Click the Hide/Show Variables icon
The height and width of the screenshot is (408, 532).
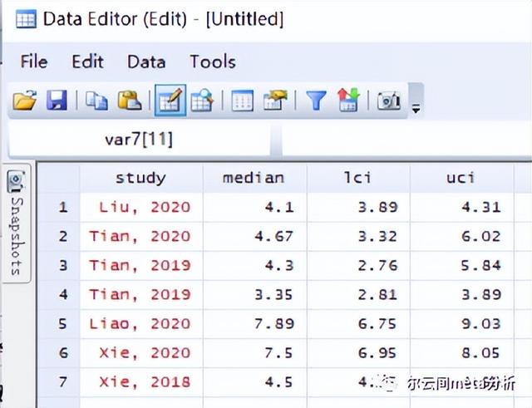point(347,101)
